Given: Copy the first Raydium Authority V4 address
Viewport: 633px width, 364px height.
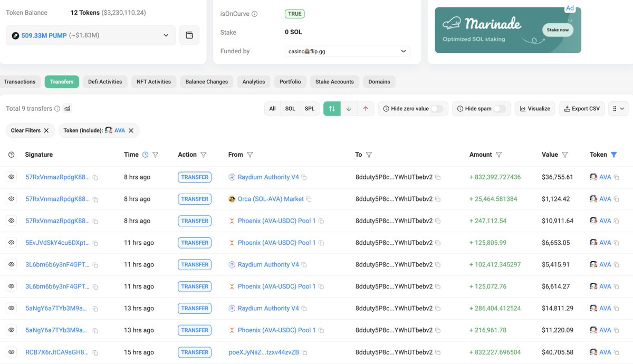Looking at the screenshot, I should (304, 177).
